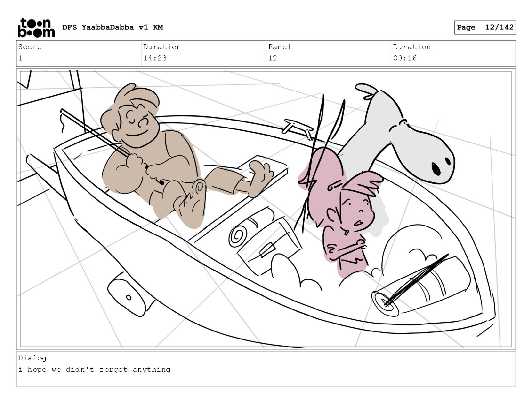The height and width of the screenshot is (411, 532).
Task: Click scene duration value '14:23'
Action: point(155,58)
